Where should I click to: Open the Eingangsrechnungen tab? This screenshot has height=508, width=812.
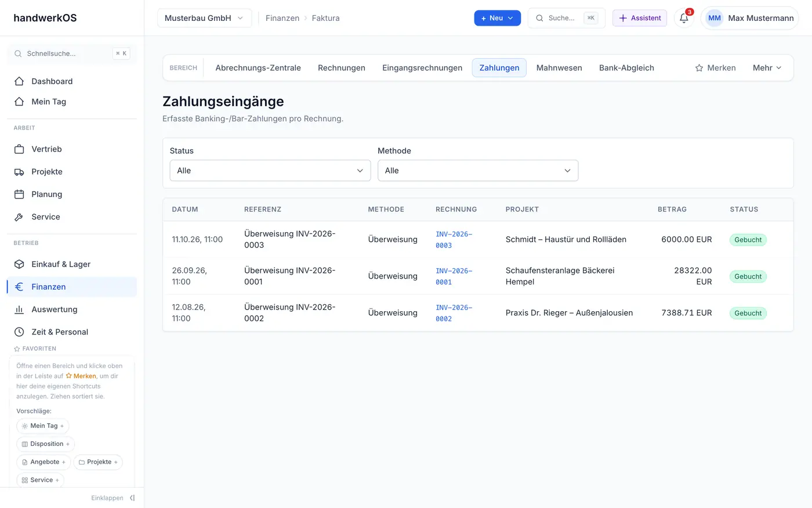422,68
